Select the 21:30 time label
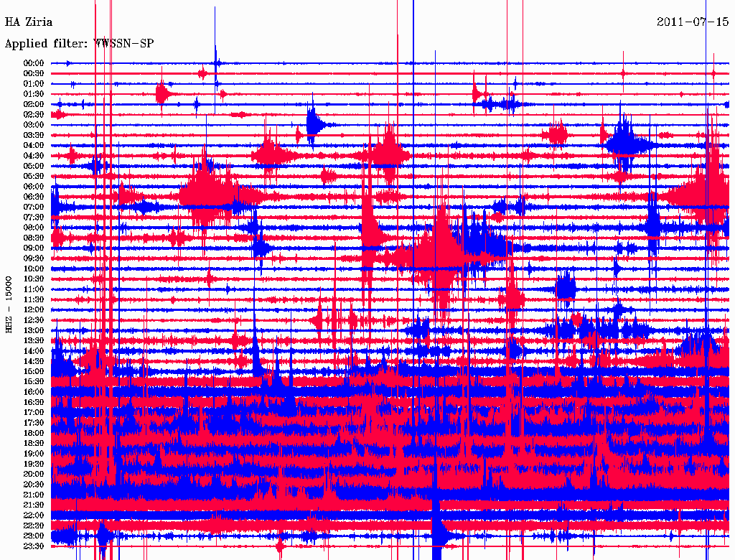Image resolution: width=735 pixels, height=560 pixels. (x=34, y=505)
